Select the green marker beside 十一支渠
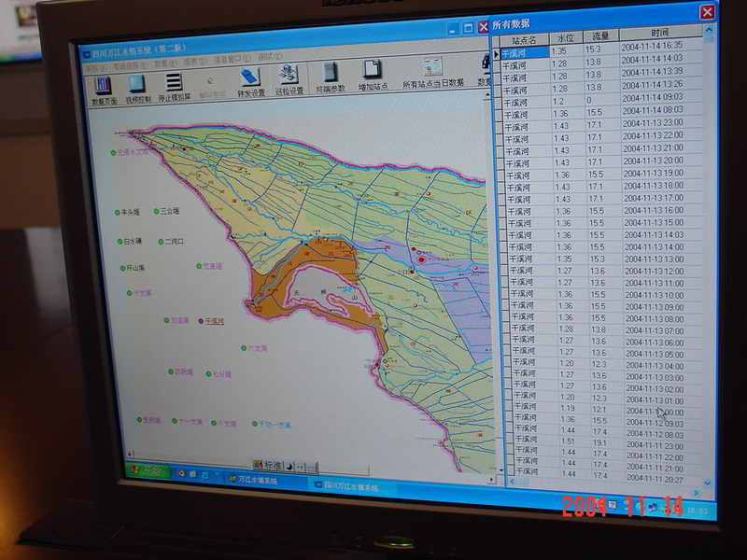 (x=175, y=421)
